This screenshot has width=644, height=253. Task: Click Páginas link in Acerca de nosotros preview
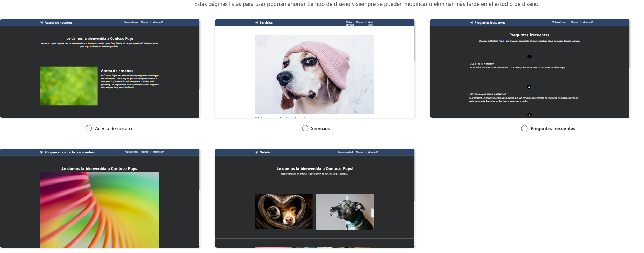click(x=145, y=22)
